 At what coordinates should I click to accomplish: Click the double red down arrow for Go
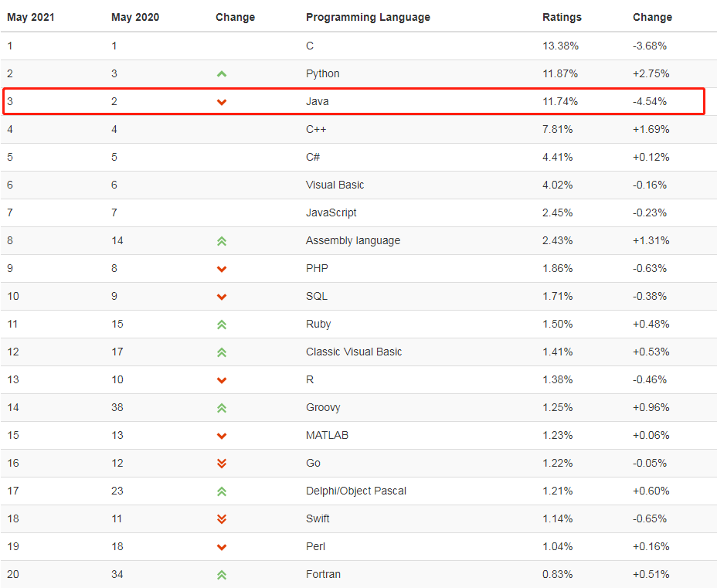(x=222, y=464)
